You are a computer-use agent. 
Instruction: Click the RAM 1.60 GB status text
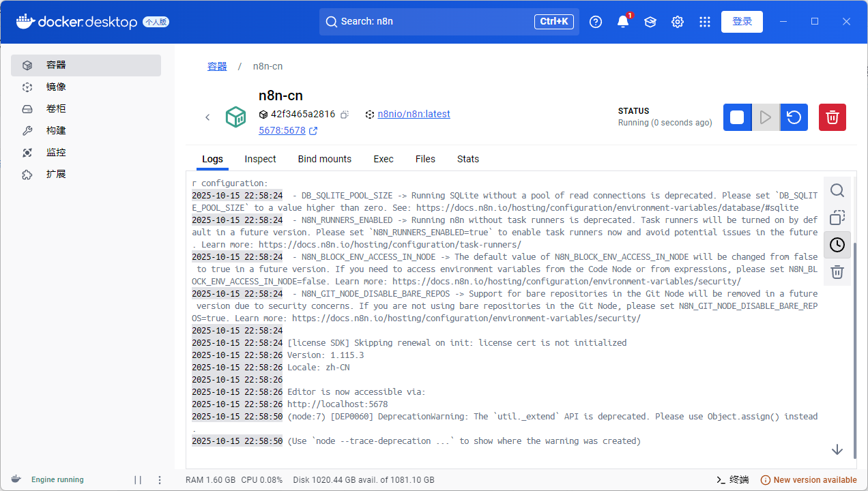click(x=210, y=479)
